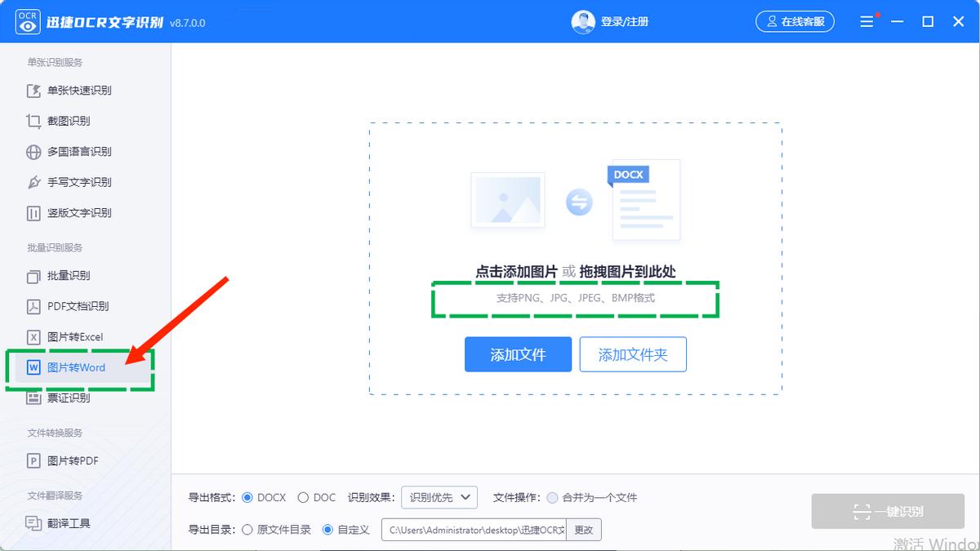Open the 识别优先 recognition effect dropdown
This screenshot has height=551, width=980.
pos(437,497)
